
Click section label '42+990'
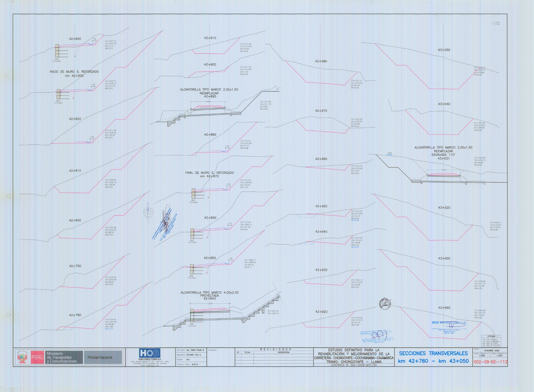point(444,308)
